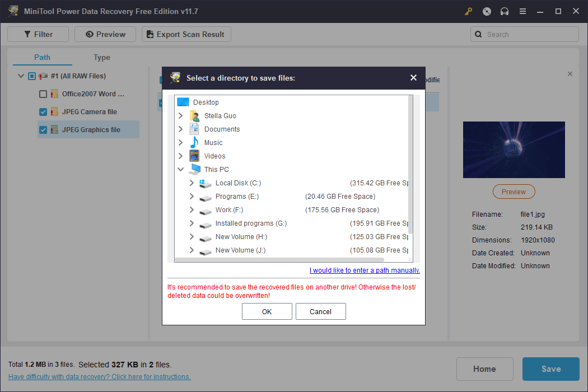The image size is (588, 392).
Task: Collapse the #1 All RAW Files tree
Action: tap(21, 76)
